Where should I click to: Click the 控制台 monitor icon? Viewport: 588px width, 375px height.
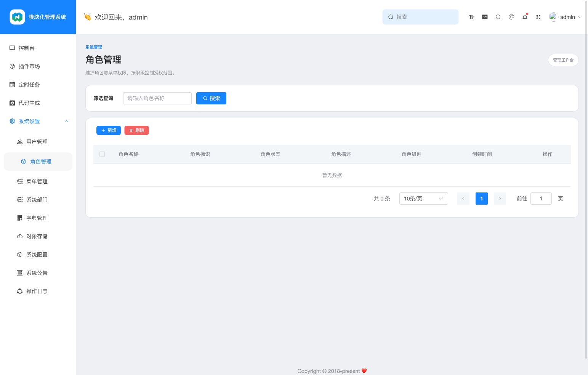(x=12, y=48)
